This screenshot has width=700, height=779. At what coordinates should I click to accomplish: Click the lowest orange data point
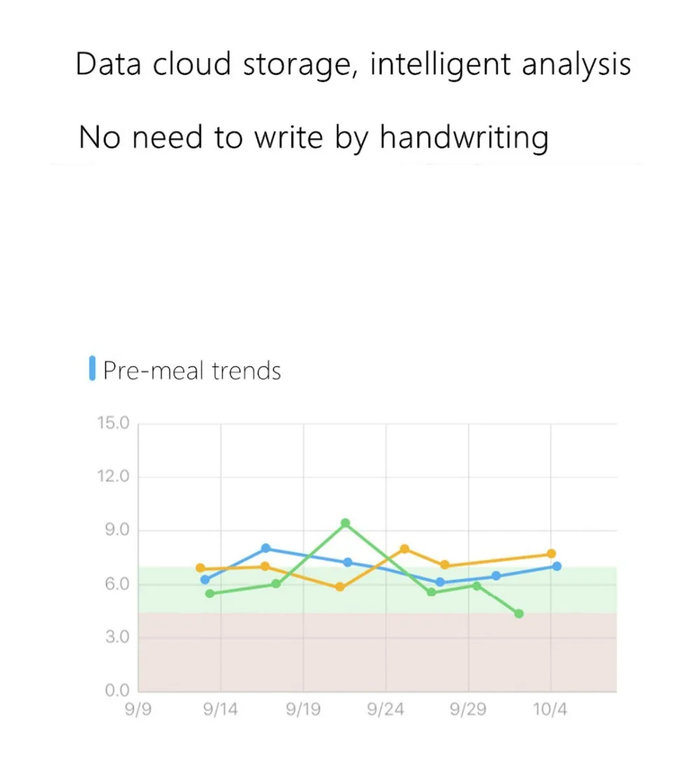click(340, 587)
